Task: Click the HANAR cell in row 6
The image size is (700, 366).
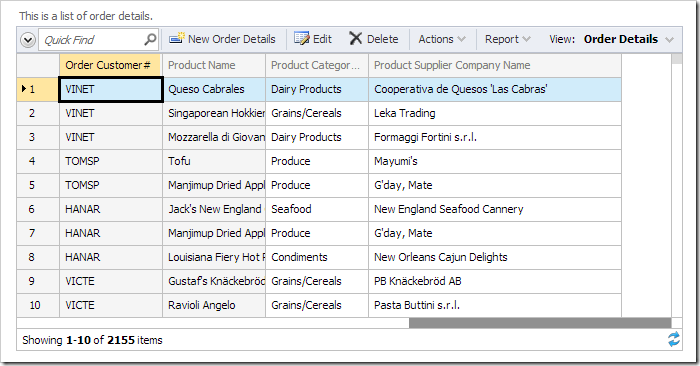Action: [111, 209]
